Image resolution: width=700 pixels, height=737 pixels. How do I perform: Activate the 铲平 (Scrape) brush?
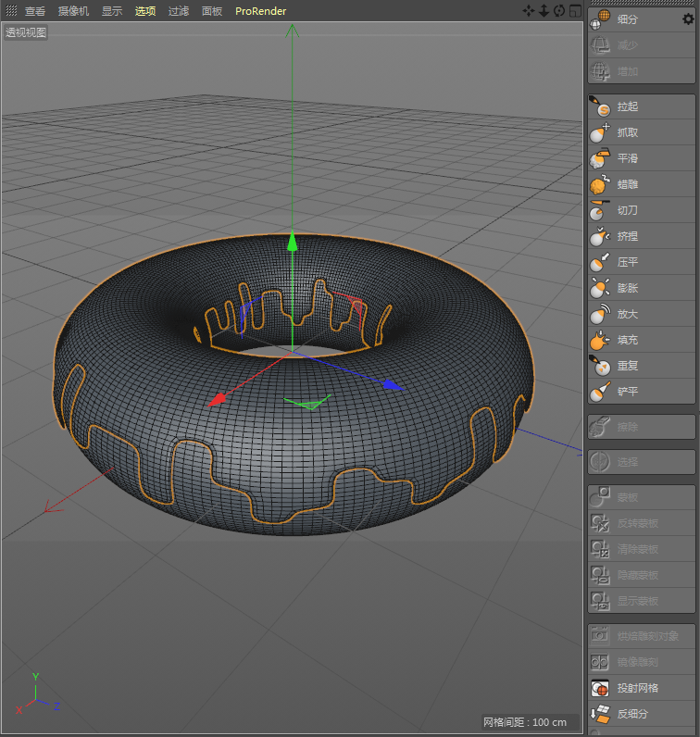pos(628,392)
